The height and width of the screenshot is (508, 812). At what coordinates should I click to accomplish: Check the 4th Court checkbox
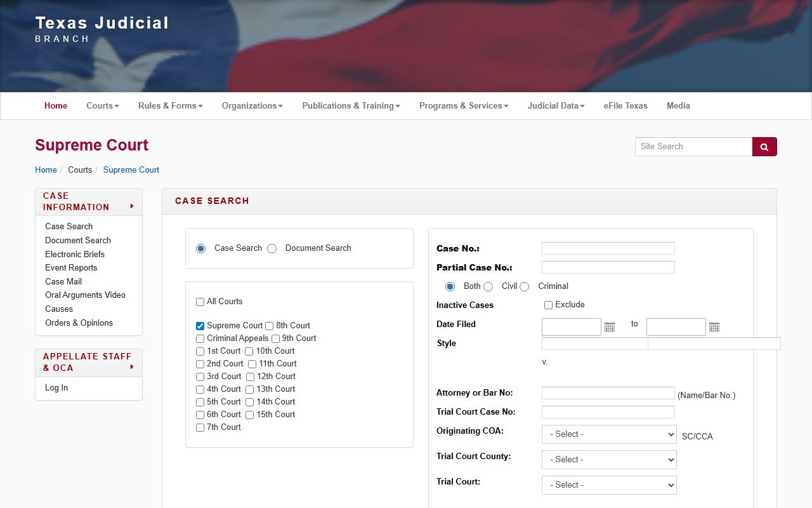pyautogui.click(x=200, y=389)
